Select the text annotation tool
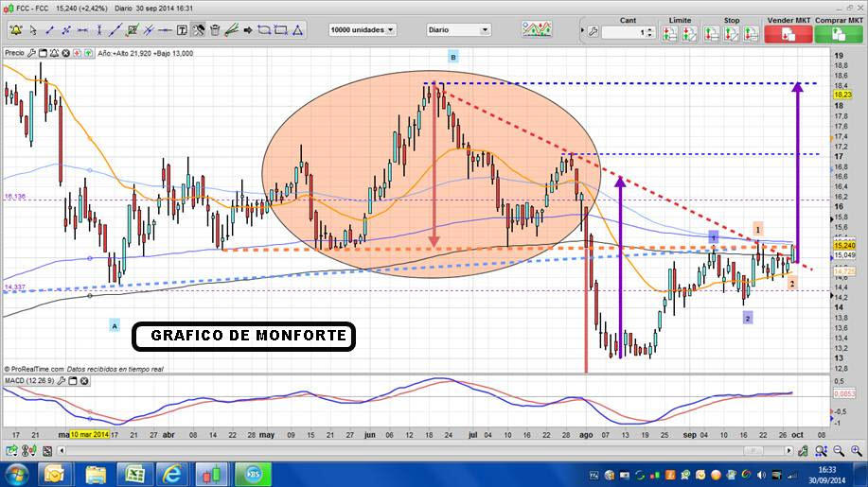Image resolution: width=868 pixels, height=487 pixels. coord(182,30)
